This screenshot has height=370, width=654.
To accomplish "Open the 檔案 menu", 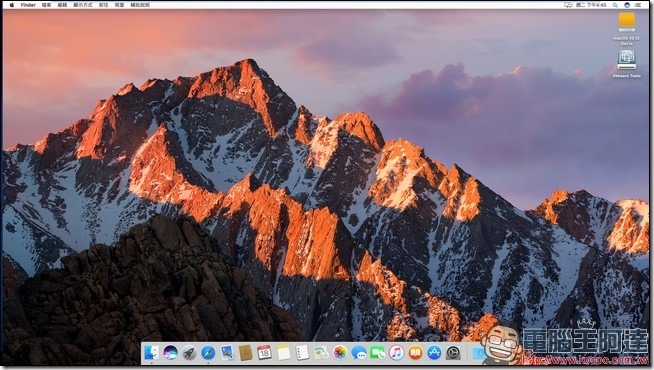I will [x=46, y=5].
